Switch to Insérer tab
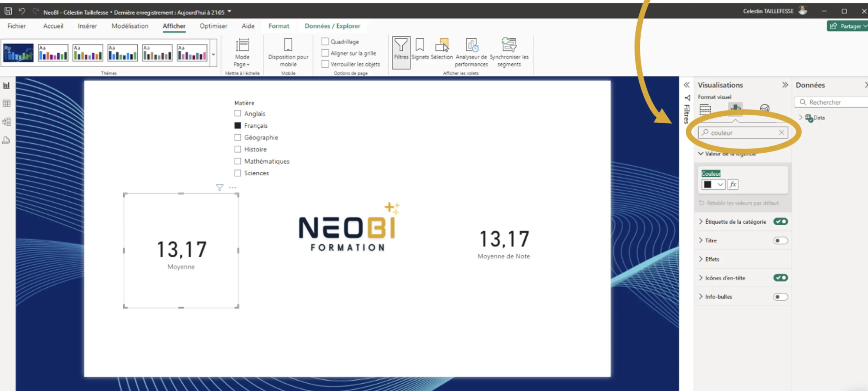868x391 pixels. pyautogui.click(x=87, y=26)
